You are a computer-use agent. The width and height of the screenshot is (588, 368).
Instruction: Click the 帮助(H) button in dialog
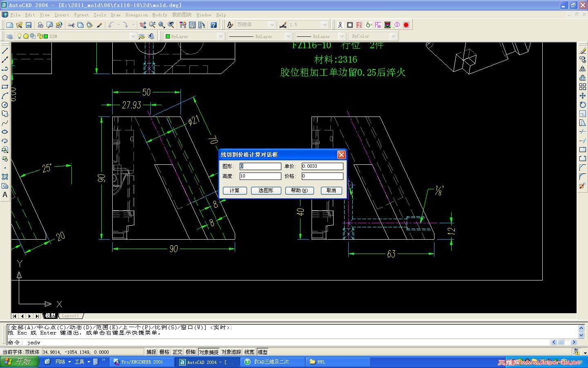click(299, 191)
